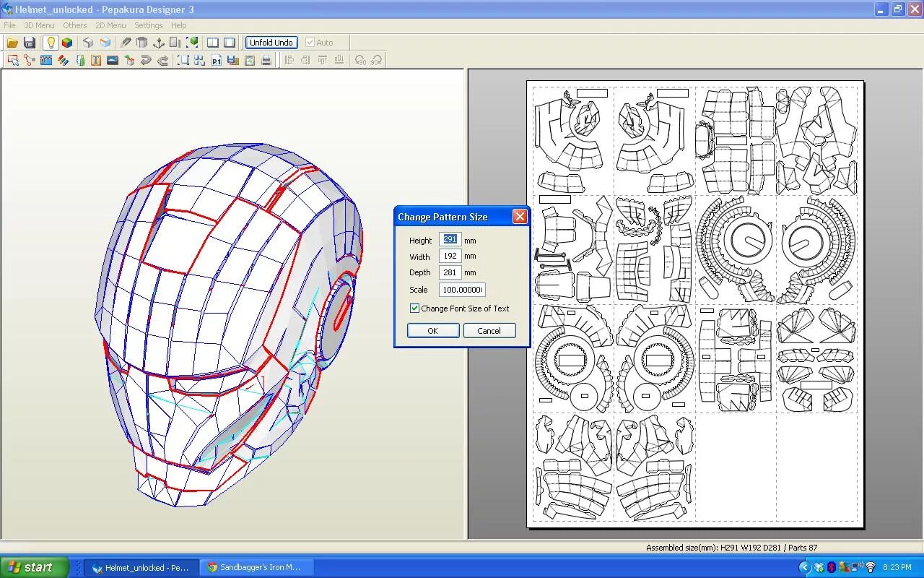
Task: Open the 3D Menu
Action: tap(38, 25)
